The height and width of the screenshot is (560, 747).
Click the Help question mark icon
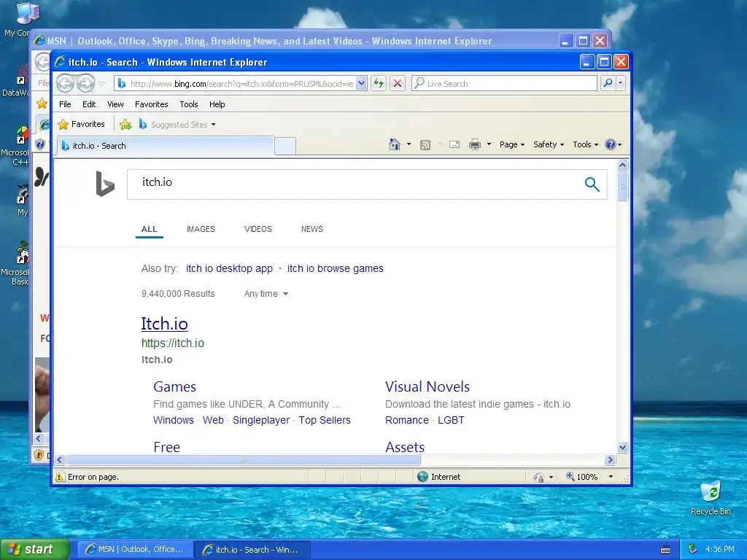611,144
